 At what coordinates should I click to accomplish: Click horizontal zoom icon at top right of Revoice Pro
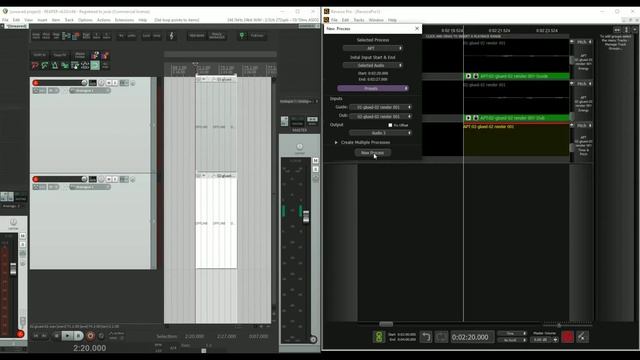click(x=617, y=30)
